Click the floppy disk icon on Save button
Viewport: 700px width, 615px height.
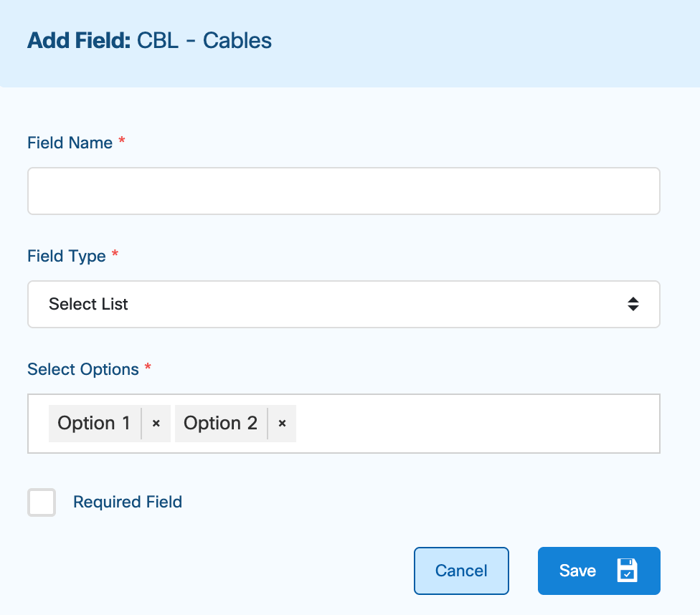point(628,571)
